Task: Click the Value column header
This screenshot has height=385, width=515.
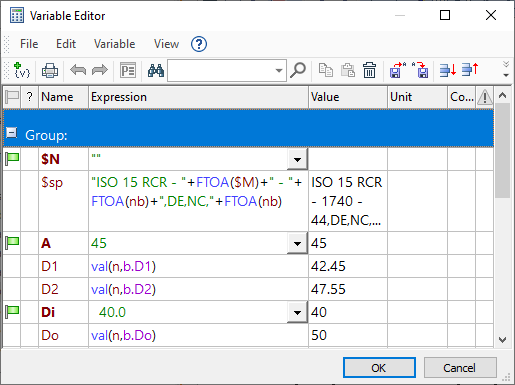Action: click(348, 97)
